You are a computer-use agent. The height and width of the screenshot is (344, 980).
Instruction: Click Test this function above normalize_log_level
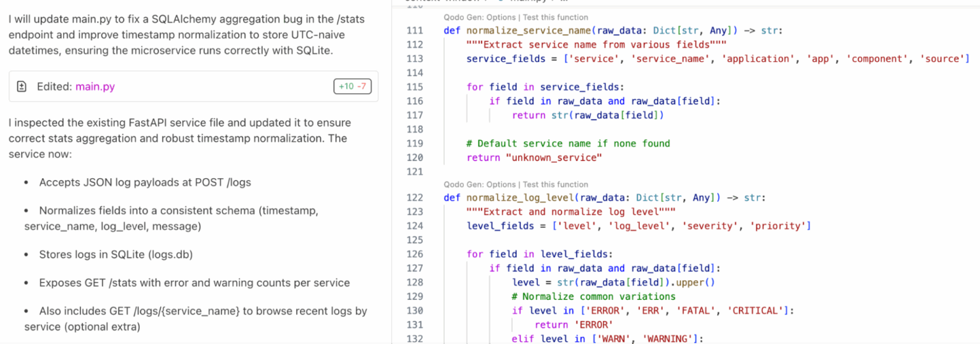pyautogui.click(x=555, y=184)
